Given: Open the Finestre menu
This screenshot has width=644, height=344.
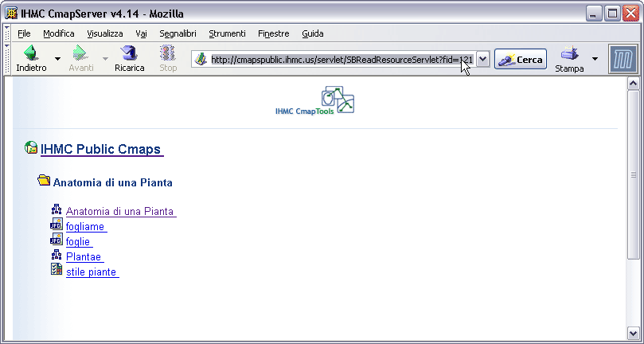Looking at the screenshot, I should 274,33.
